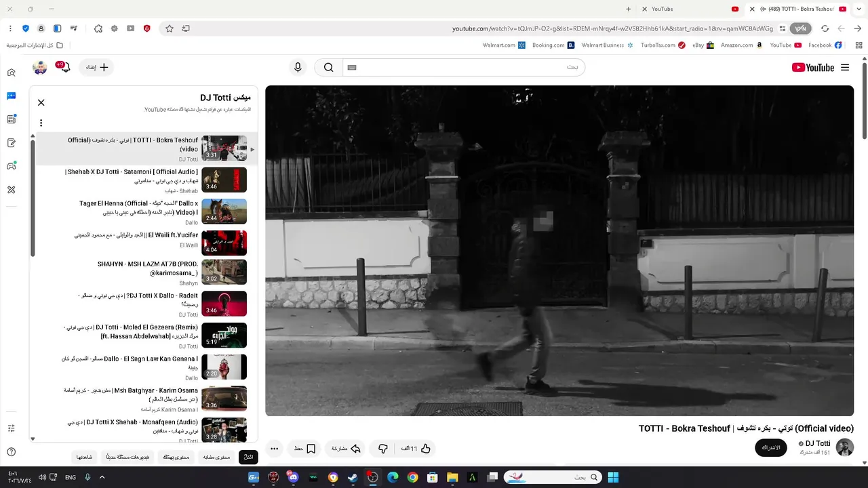The height and width of the screenshot is (488, 868).
Task: Open the YouTube notifications bell
Action: coord(66,67)
